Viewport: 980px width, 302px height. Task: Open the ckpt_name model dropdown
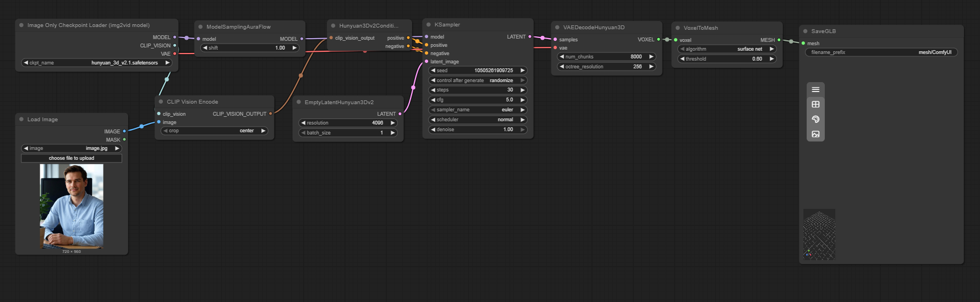96,63
